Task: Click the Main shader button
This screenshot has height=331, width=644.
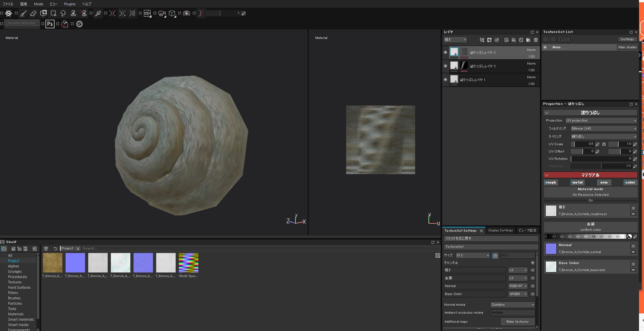Action: coord(627,47)
